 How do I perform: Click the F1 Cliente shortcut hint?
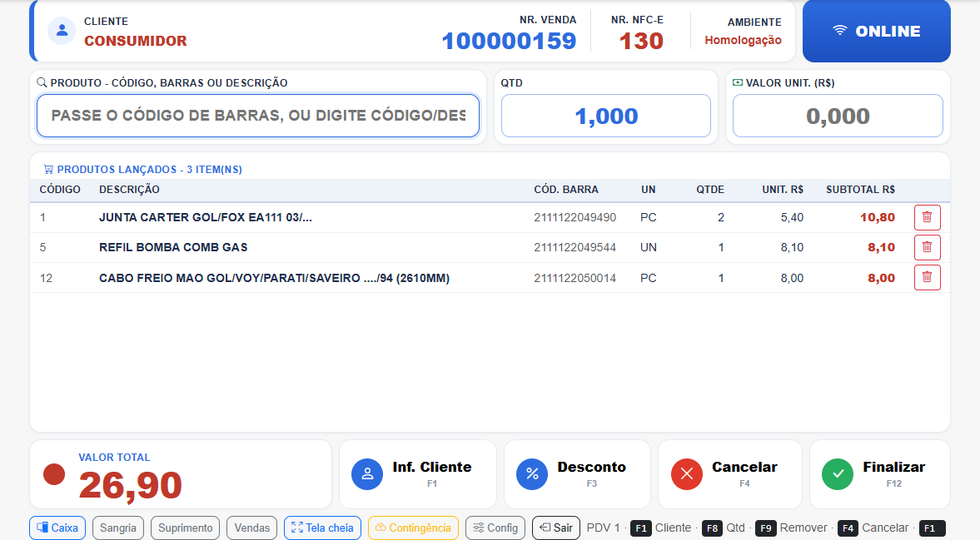(660, 528)
